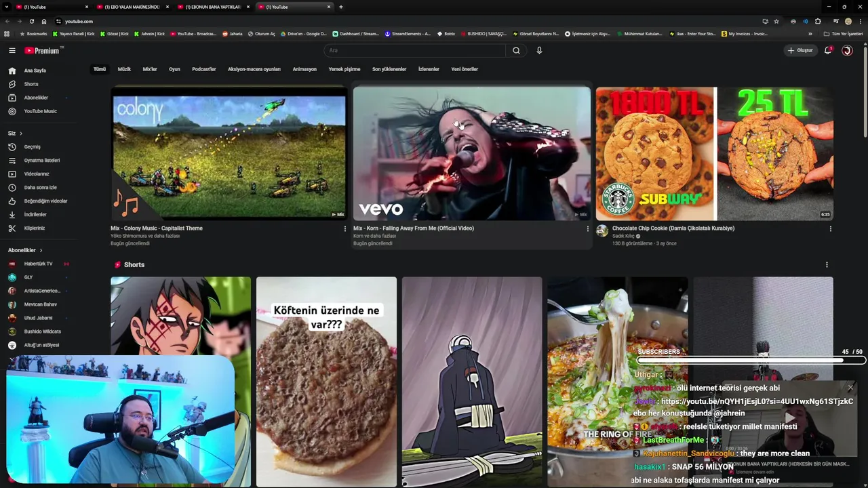This screenshot has width=868, height=488.
Task: Select the Oyun filter chip
Action: (x=174, y=69)
